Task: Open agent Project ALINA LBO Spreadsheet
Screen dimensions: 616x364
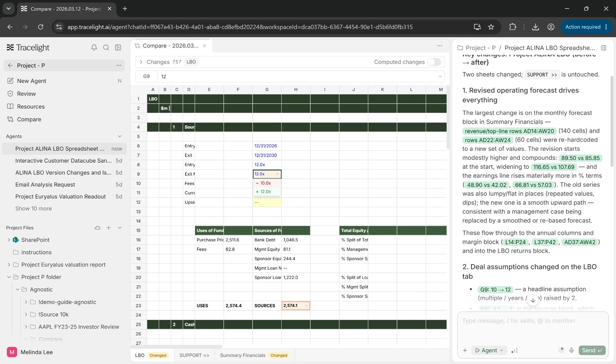Action: [x=64, y=149]
